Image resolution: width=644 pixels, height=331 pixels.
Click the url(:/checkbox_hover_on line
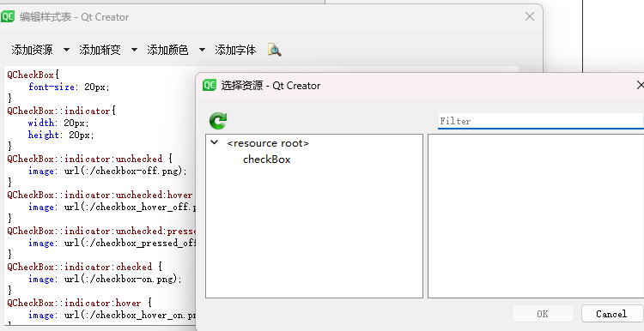(112, 315)
